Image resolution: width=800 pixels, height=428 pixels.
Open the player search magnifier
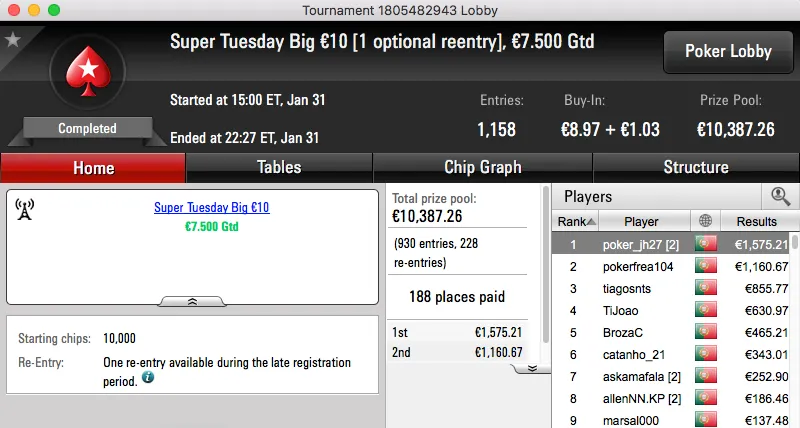(780, 197)
